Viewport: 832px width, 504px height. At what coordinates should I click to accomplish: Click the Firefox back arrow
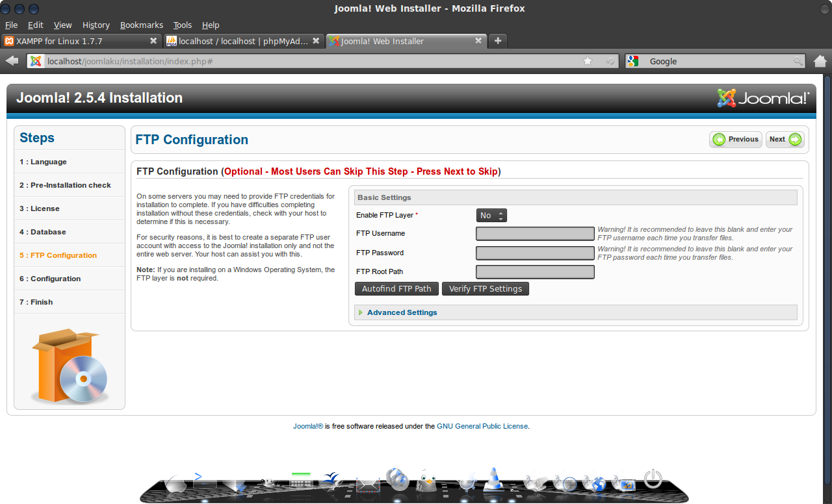point(12,61)
